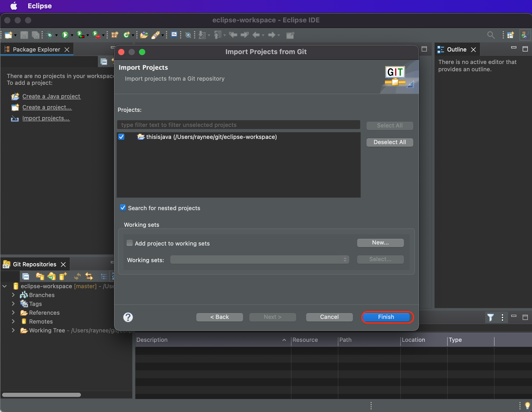This screenshot has width=532, height=412.
Task: Uncheck the thisisjava project checkbox
Action: (121, 137)
